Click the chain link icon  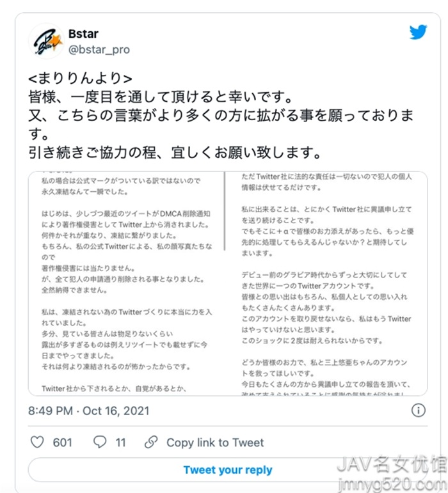coord(151,442)
